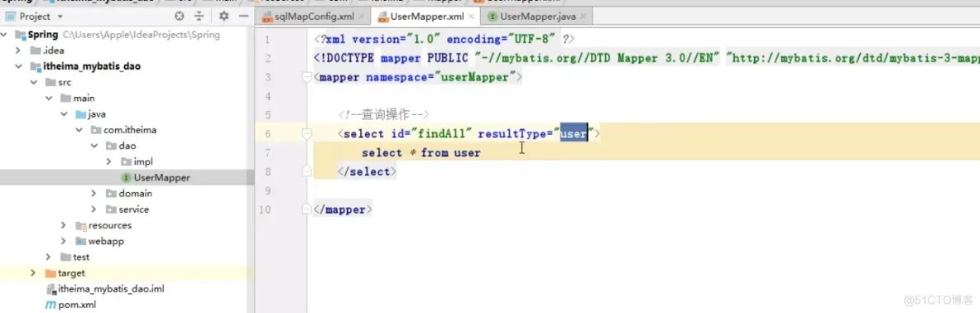
Task: Expand the resources folder
Action: (x=64, y=225)
